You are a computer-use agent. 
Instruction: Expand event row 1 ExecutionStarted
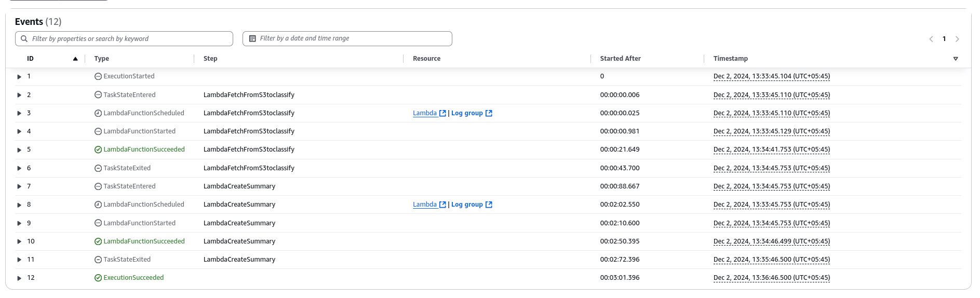tap(19, 77)
